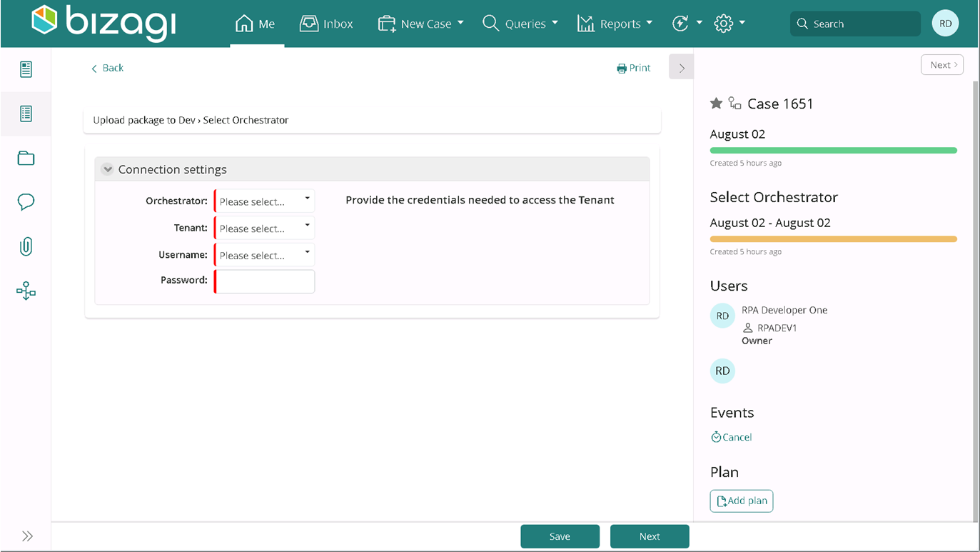This screenshot has width=980, height=552.
Task: Open the admin gear settings menu
Action: pos(729,24)
